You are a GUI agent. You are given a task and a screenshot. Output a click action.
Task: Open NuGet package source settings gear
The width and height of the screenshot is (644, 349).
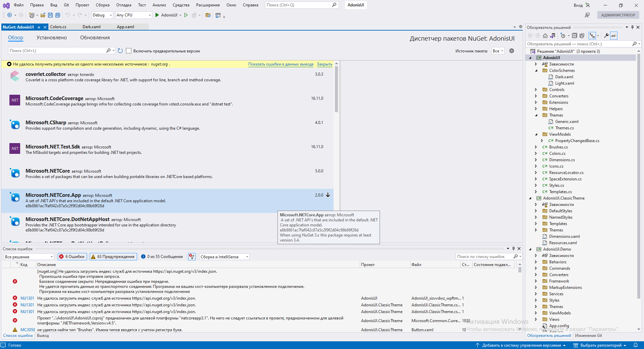point(511,51)
